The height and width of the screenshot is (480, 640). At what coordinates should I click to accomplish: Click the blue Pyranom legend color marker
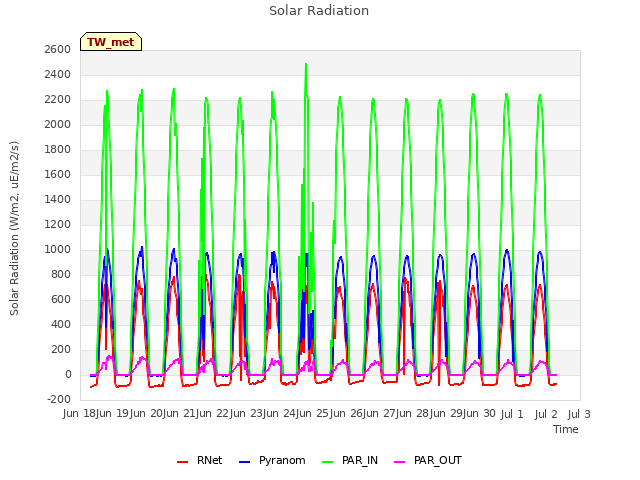click(244, 462)
